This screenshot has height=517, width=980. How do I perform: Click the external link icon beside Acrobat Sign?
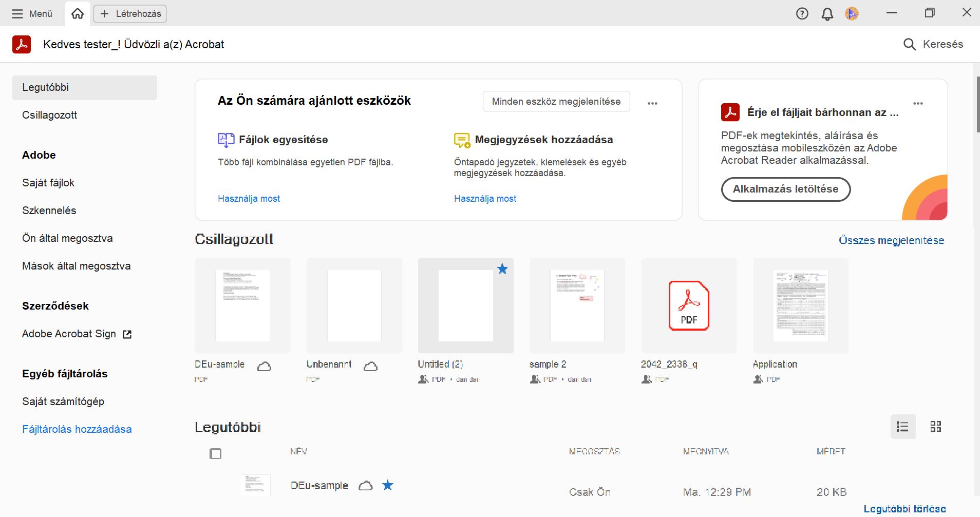point(127,334)
